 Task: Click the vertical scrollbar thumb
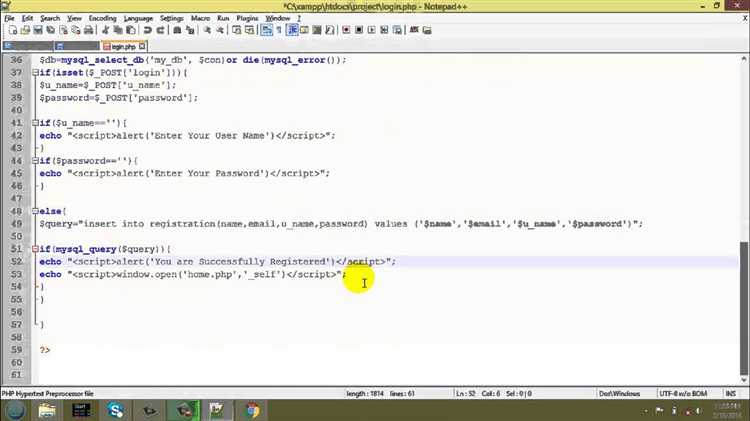(744, 308)
